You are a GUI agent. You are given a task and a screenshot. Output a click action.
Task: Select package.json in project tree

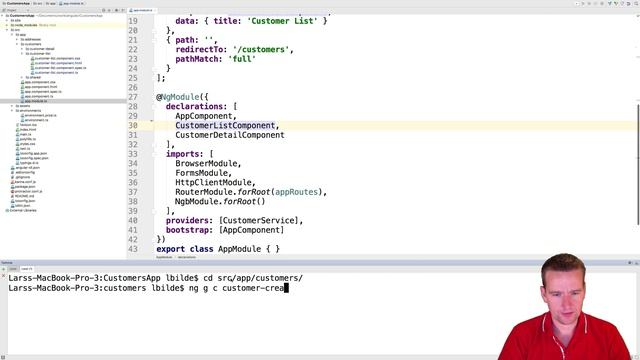(x=23, y=187)
